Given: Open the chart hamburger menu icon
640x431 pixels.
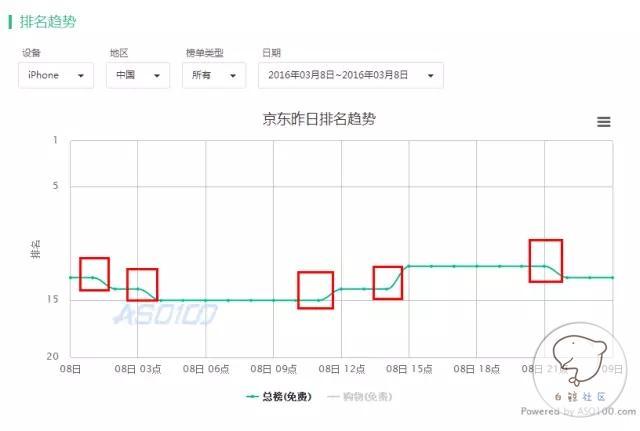Looking at the screenshot, I should [x=604, y=122].
